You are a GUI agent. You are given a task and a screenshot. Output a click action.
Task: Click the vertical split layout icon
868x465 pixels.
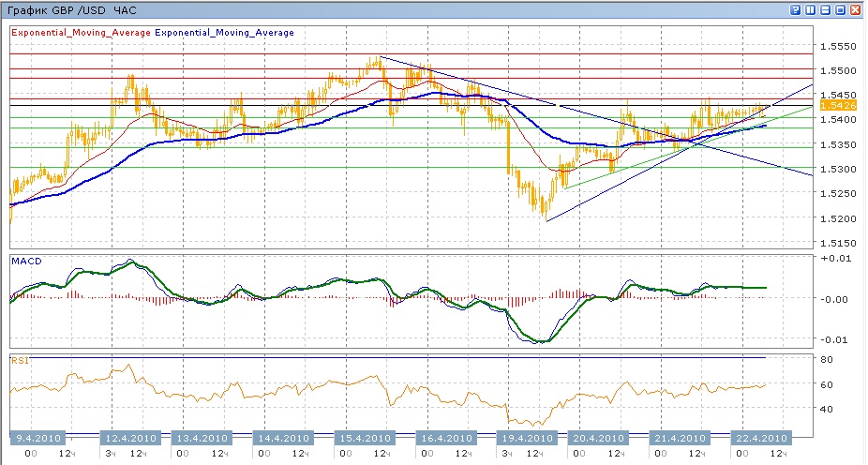coord(811,9)
